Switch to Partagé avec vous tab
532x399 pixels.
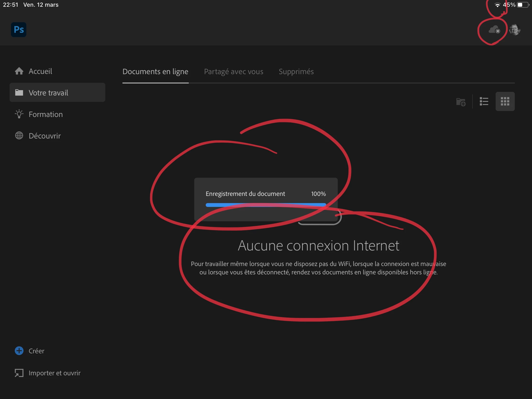pos(233,72)
